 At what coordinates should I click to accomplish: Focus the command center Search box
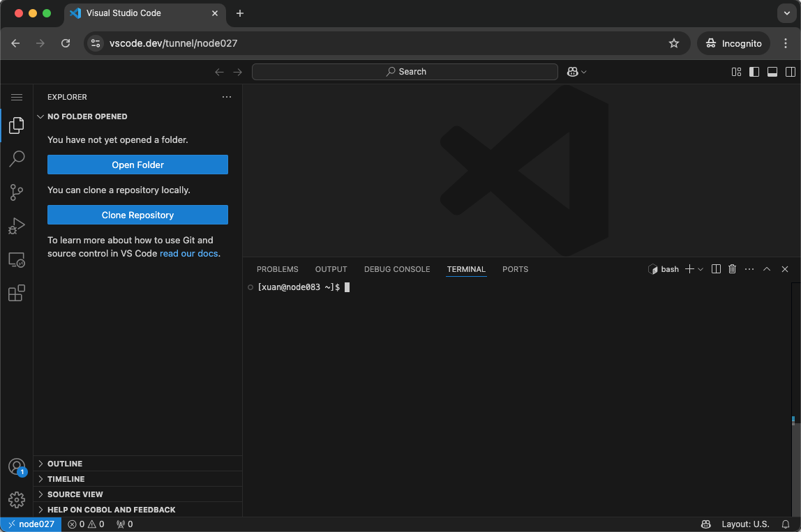point(405,72)
